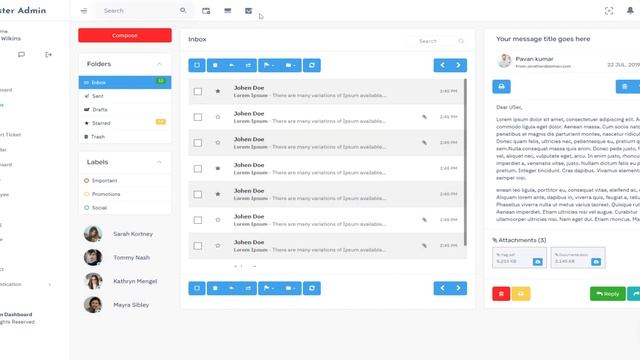Click the teal forward arrow button beside Reply
Image resolution: width=640 pixels, height=360 pixels.
pos(634,294)
